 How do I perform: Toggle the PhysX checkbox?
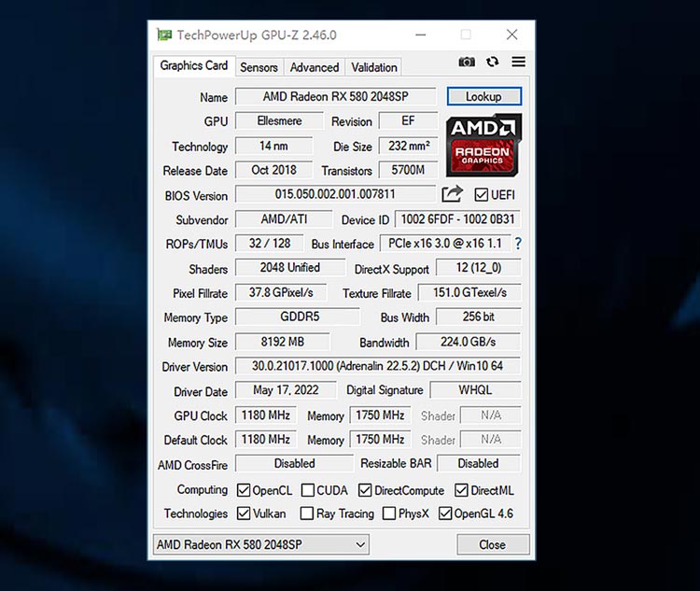[x=389, y=514]
